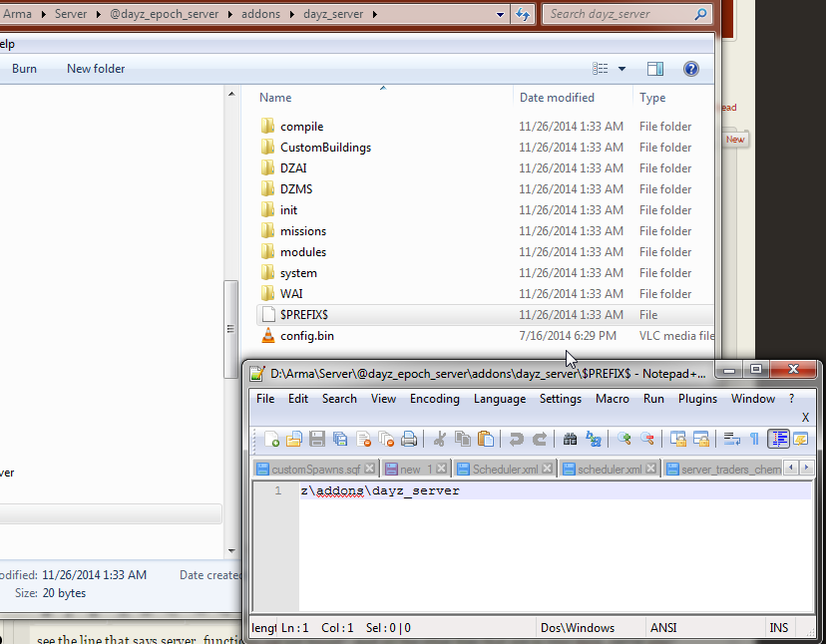Zoom in using the toolbar magnifier

pos(624,439)
